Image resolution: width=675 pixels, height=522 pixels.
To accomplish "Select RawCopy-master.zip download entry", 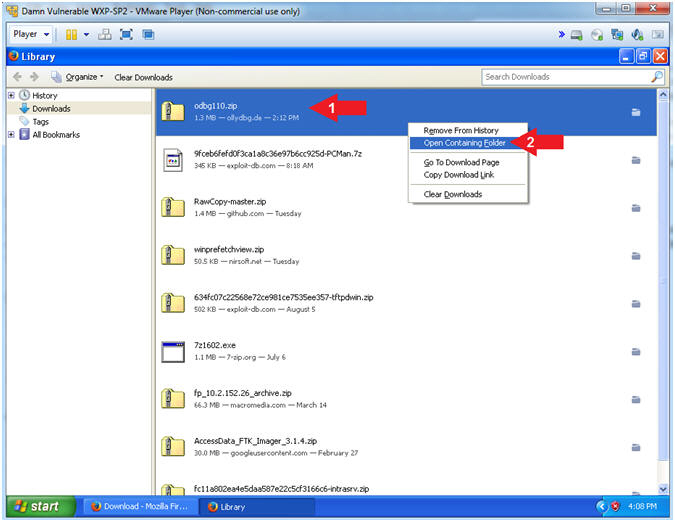I will 406,207.
